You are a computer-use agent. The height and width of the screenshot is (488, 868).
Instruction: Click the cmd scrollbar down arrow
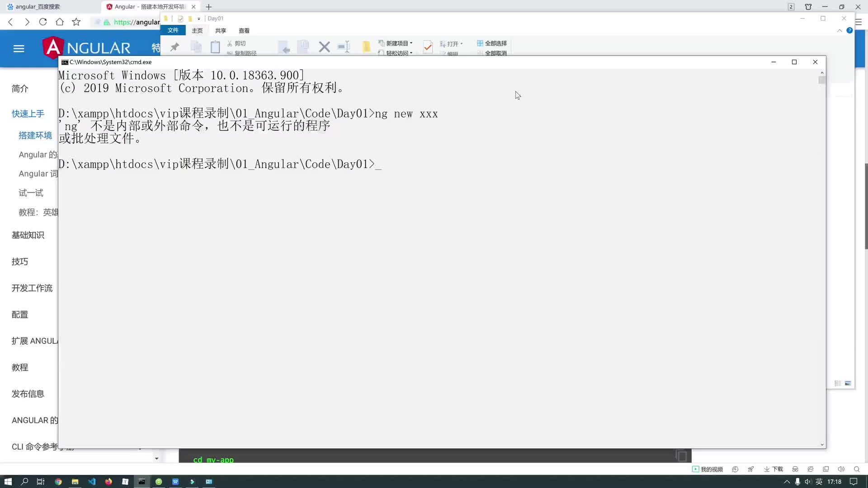click(x=822, y=445)
